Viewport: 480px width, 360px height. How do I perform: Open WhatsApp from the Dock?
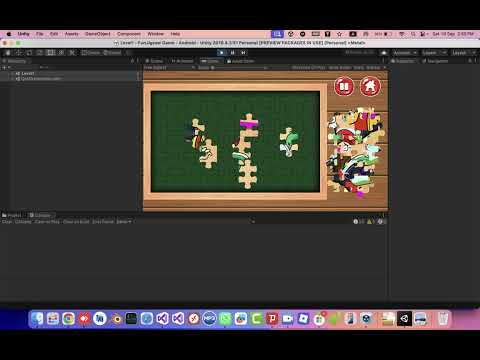225,319
